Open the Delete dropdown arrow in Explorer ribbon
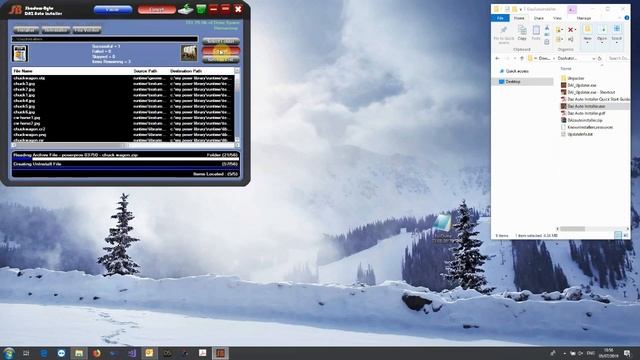 [x=575, y=30]
